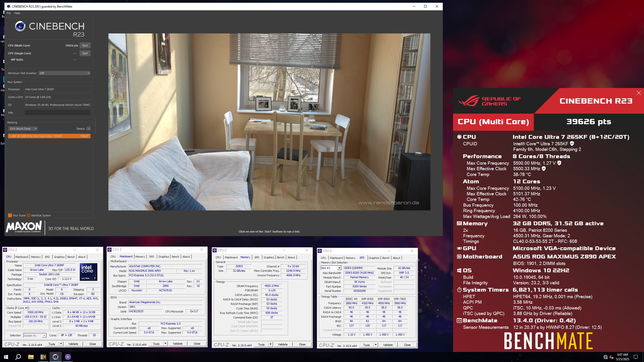Screen dimensions: 644x362
Task: Click the first CPU-Z window's title icon
Action: click(x=5, y=250)
